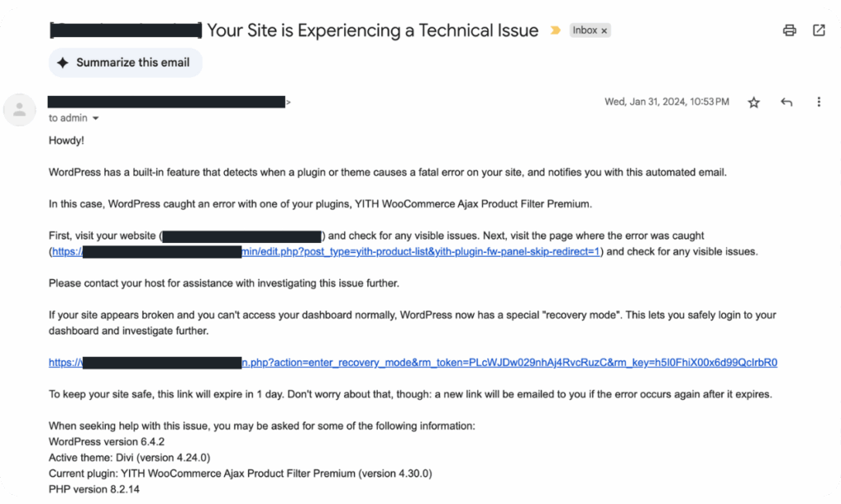
Task: Click the yellow importance marker beside the subject
Action: pyautogui.click(x=556, y=30)
